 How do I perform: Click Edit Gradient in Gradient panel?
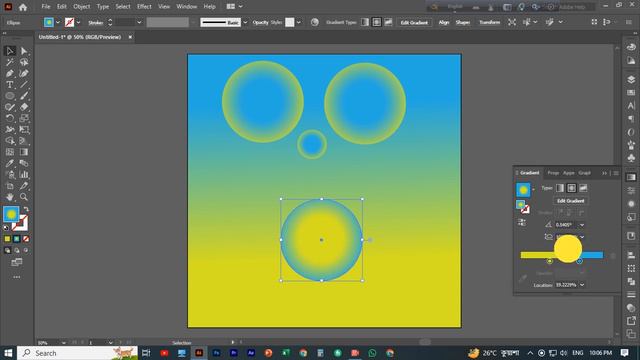tap(571, 201)
